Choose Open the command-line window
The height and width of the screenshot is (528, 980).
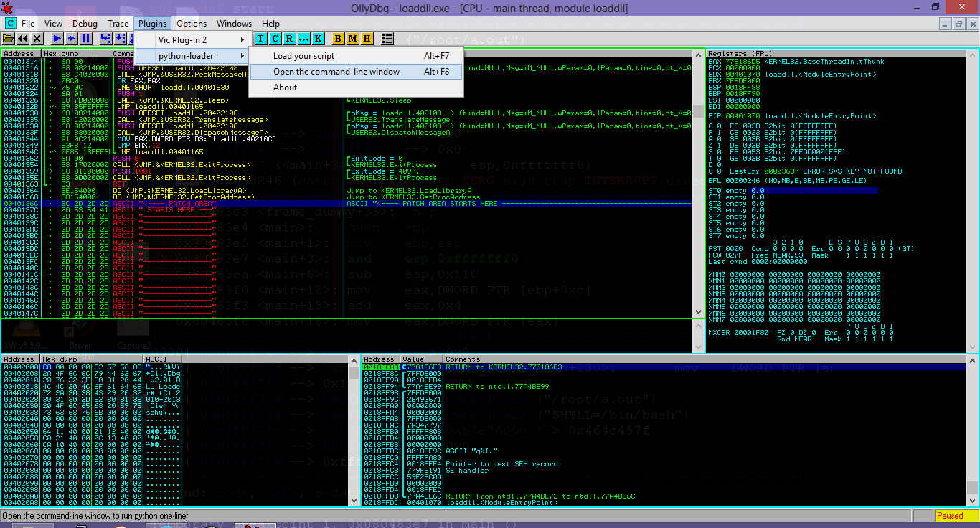point(356,72)
